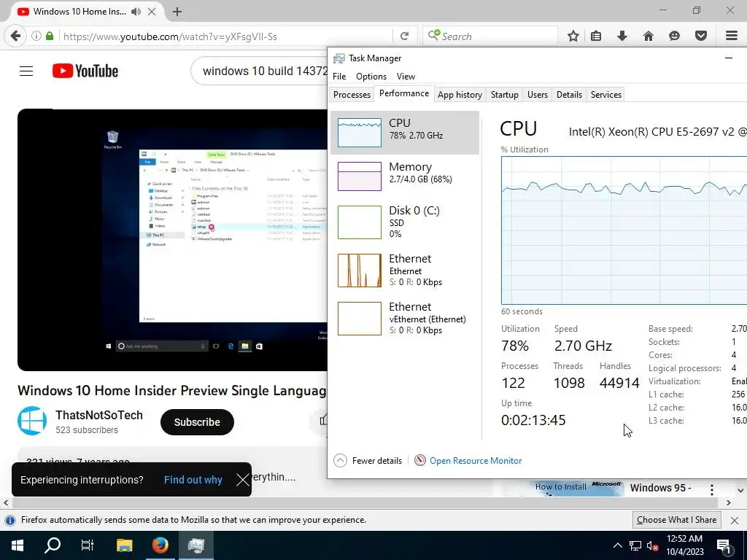Open the network tray icon
The height and width of the screenshot is (560, 747).
pos(635,545)
